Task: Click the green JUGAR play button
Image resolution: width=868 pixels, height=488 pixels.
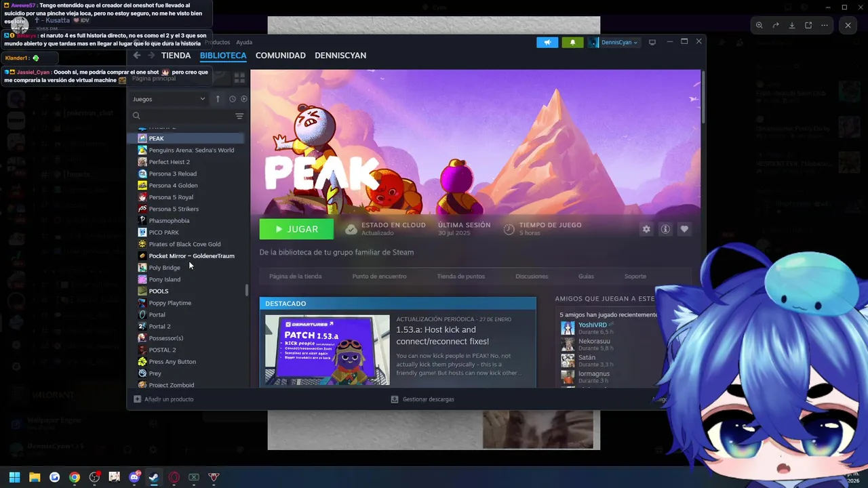Action: pyautogui.click(x=296, y=229)
